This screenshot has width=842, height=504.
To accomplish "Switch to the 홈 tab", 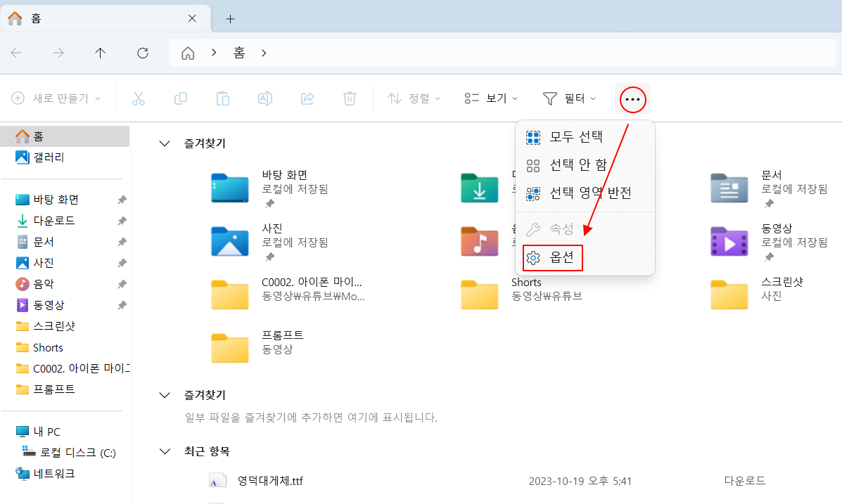I will [x=106, y=19].
